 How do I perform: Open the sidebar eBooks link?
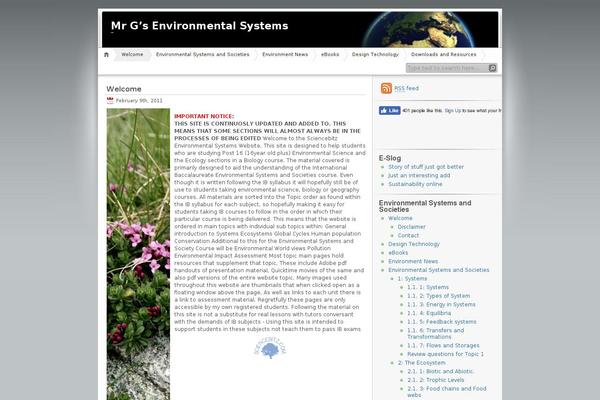point(398,253)
